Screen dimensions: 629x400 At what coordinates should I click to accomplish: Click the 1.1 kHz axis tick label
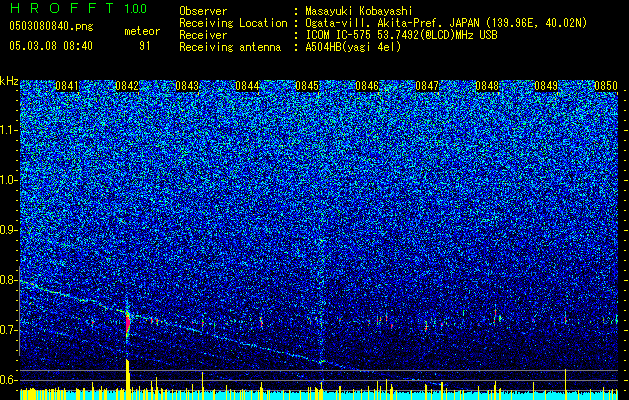(9, 130)
